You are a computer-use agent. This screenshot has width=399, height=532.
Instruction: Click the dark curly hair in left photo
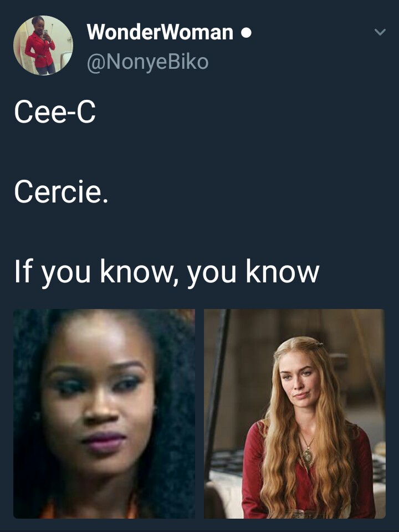click(170, 407)
